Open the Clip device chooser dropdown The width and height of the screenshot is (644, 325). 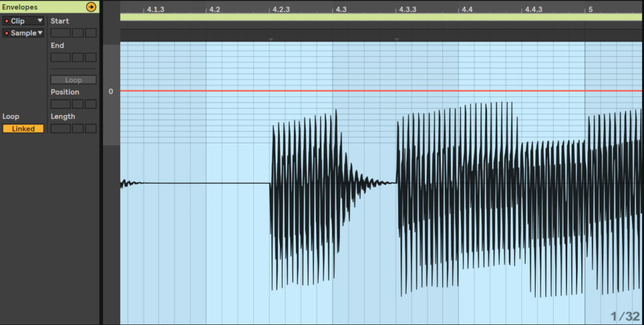tap(23, 21)
